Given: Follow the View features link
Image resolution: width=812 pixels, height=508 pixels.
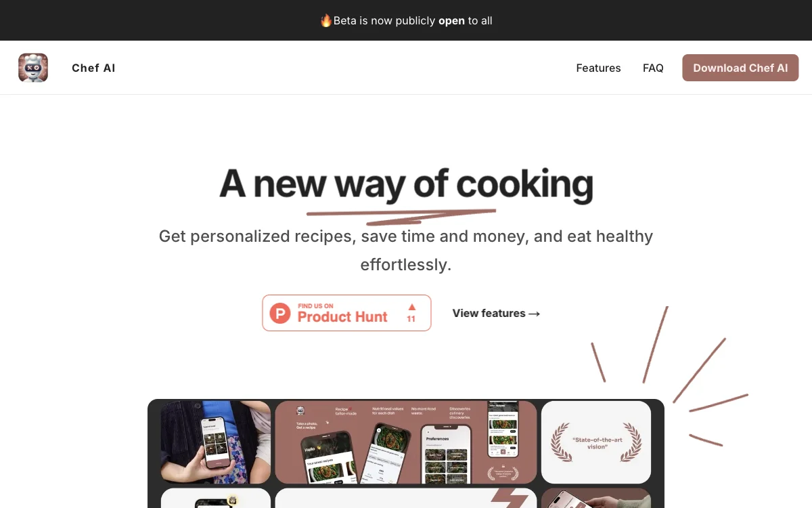Looking at the screenshot, I should 496,313.
